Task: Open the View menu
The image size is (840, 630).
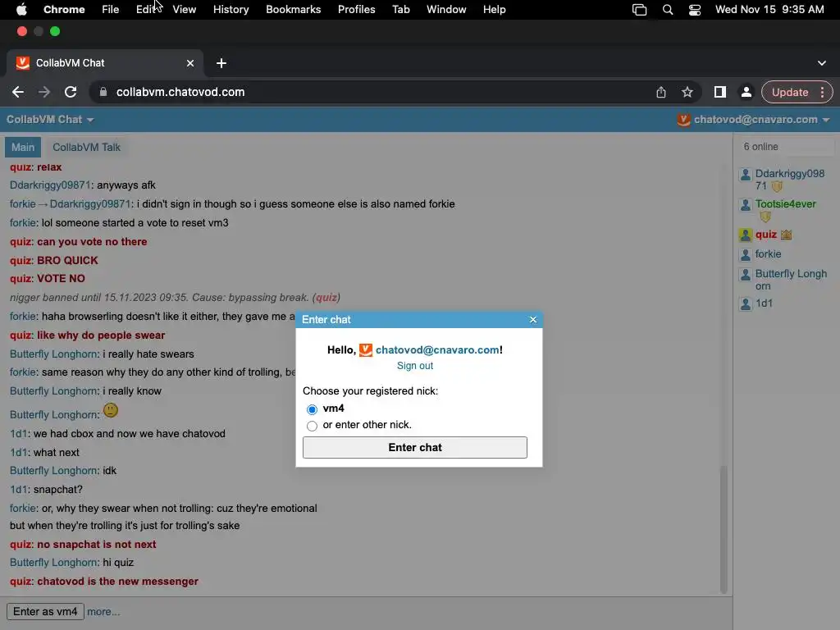Action: click(x=185, y=10)
